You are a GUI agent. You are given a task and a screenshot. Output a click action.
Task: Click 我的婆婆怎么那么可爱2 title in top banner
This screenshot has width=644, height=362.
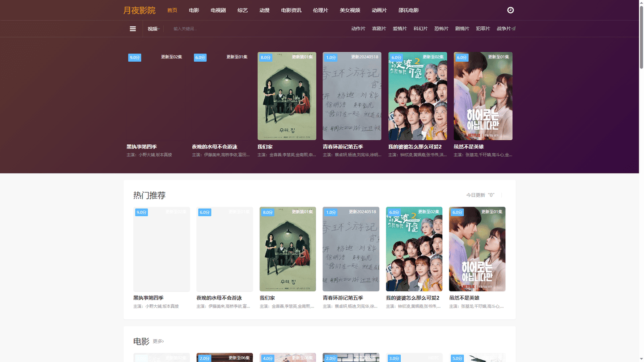pyautogui.click(x=415, y=147)
